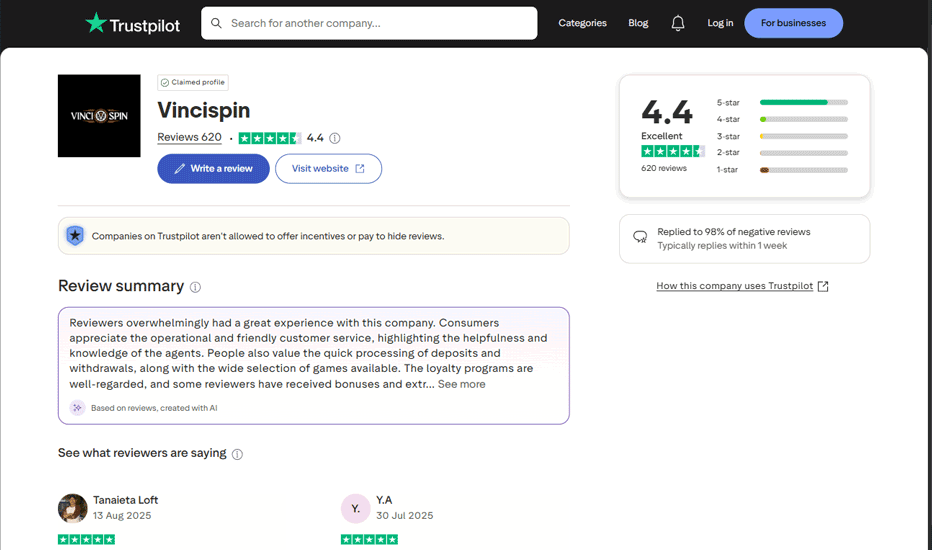
Task: Click the shield star icon in notice
Action: pyautogui.click(x=75, y=235)
